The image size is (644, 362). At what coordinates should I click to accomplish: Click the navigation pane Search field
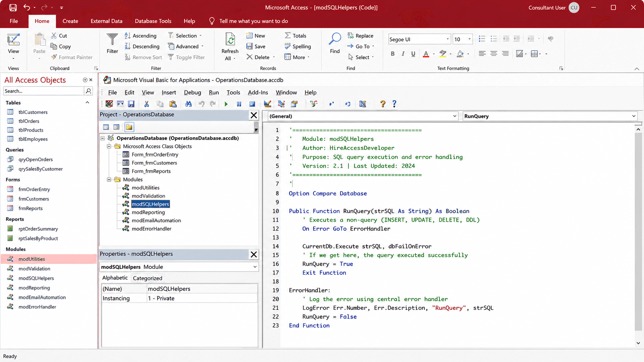[x=44, y=91]
